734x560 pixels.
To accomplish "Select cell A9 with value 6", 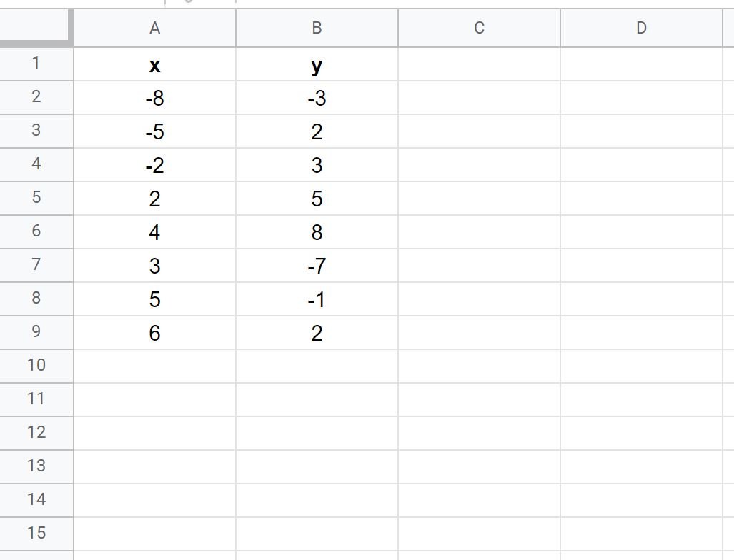I will [x=154, y=333].
